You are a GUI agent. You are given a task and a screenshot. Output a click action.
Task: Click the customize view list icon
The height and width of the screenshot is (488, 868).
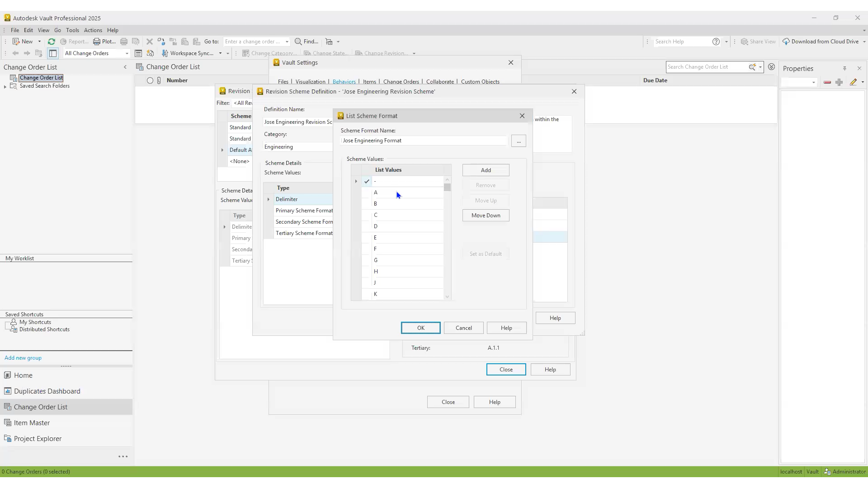click(138, 53)
